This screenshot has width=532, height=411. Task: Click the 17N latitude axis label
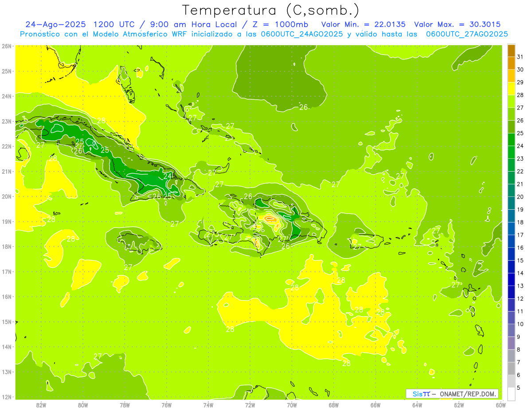point(7,271)
